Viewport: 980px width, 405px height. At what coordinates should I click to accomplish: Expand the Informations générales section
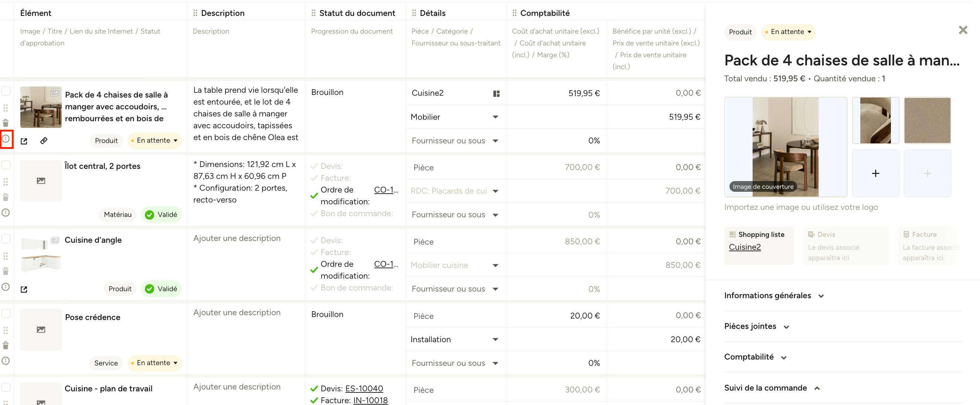[x=774, y=296]
